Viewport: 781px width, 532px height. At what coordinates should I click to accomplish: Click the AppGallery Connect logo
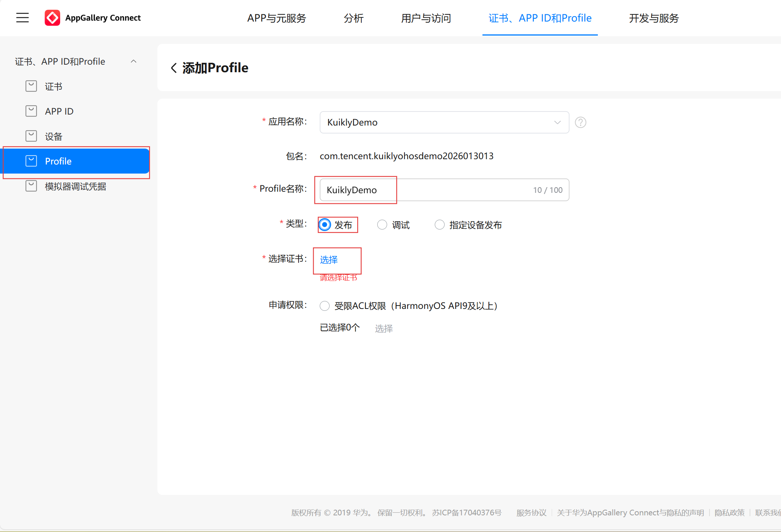[x=53, y=18]
